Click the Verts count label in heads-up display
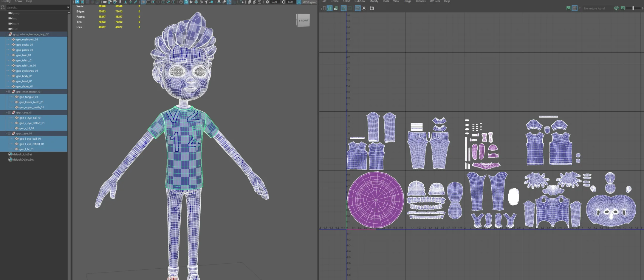Screen dimensions: 644x280 (80, 6)
